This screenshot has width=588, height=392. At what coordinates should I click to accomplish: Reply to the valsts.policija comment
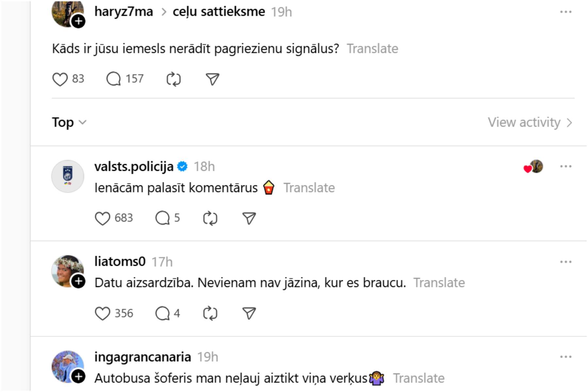pyautogui.click(x=162, y=218)
